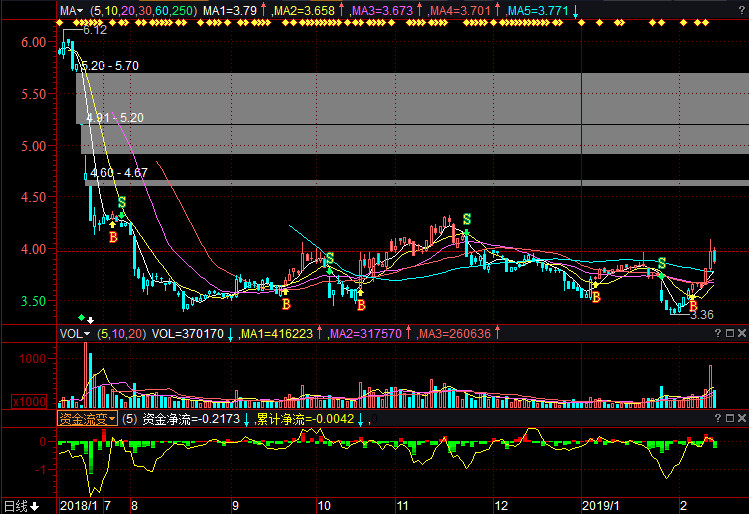Image resolution: width=749 pixels, height=514 pixels.
Task: Click the last B marker near 3.36 low
Action: click(x=692, y=304)
